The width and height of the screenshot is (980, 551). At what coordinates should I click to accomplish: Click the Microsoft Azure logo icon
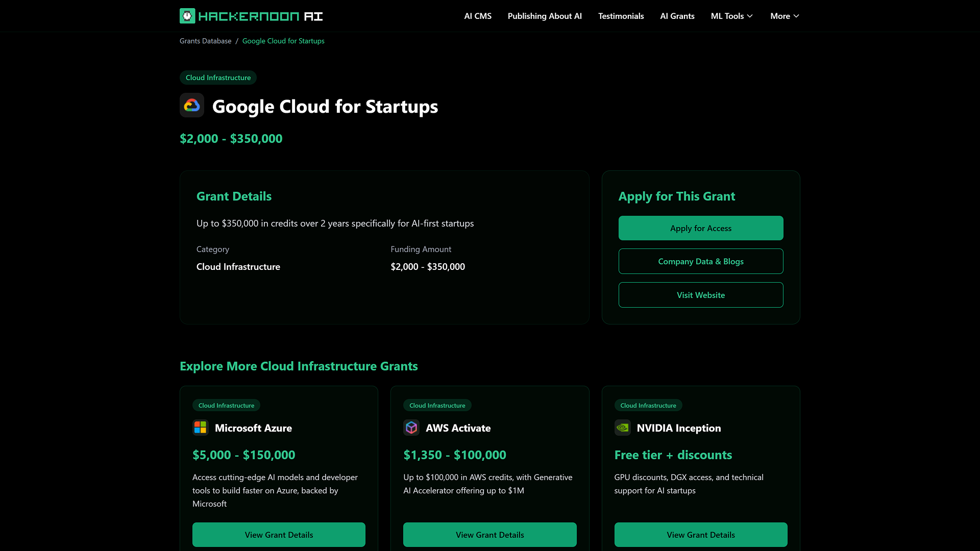tap(200, 428)
